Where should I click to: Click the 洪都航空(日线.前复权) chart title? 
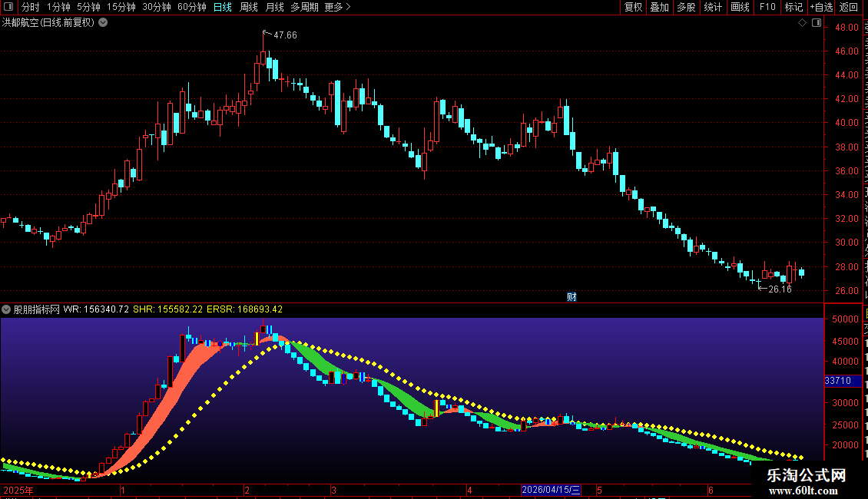pos(48,23)
